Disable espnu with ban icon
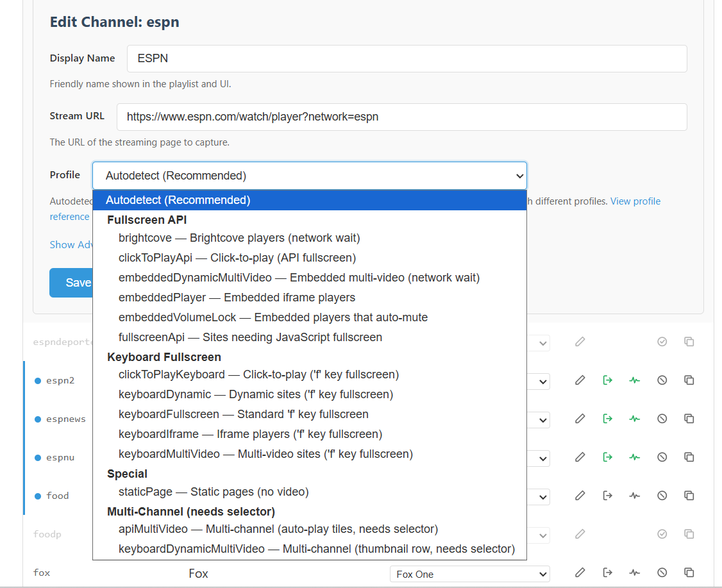 pos(662,457)
